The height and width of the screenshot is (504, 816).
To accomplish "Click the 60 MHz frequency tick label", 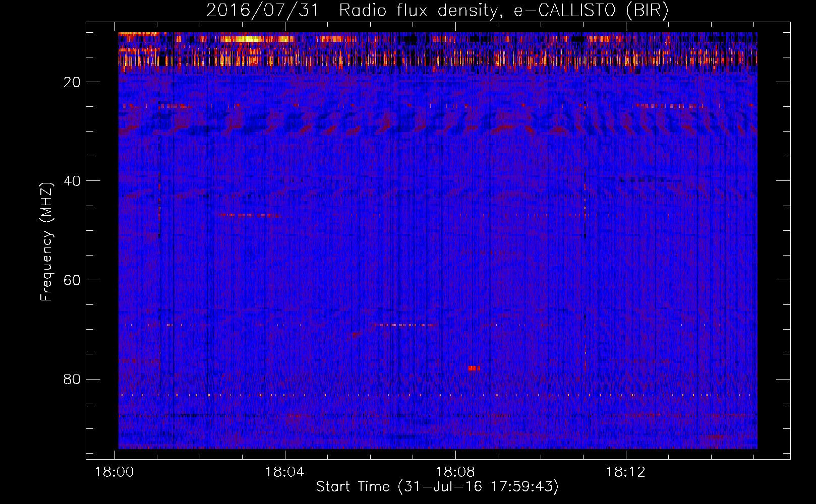I will click(x=73, y=280).
